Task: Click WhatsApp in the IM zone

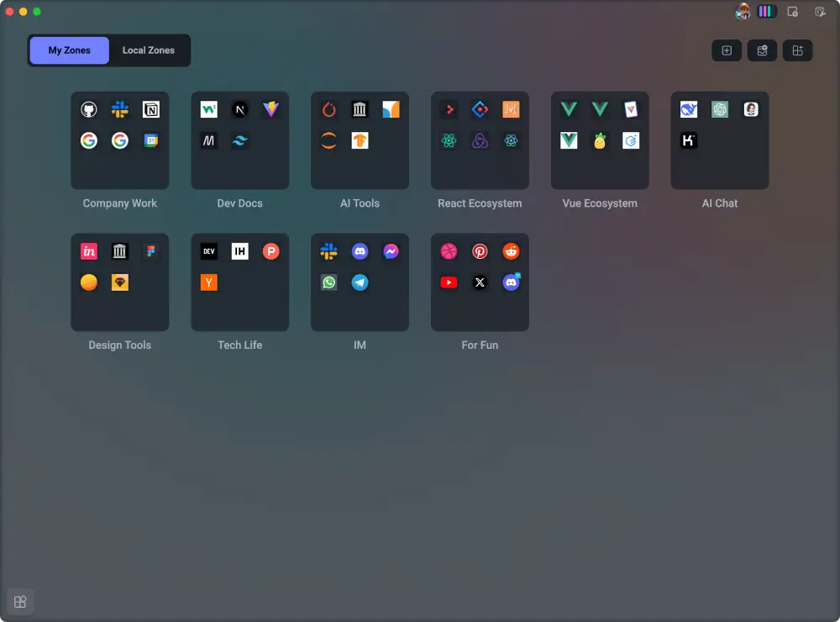Action: pyautogui.click(x=328, y=282)
